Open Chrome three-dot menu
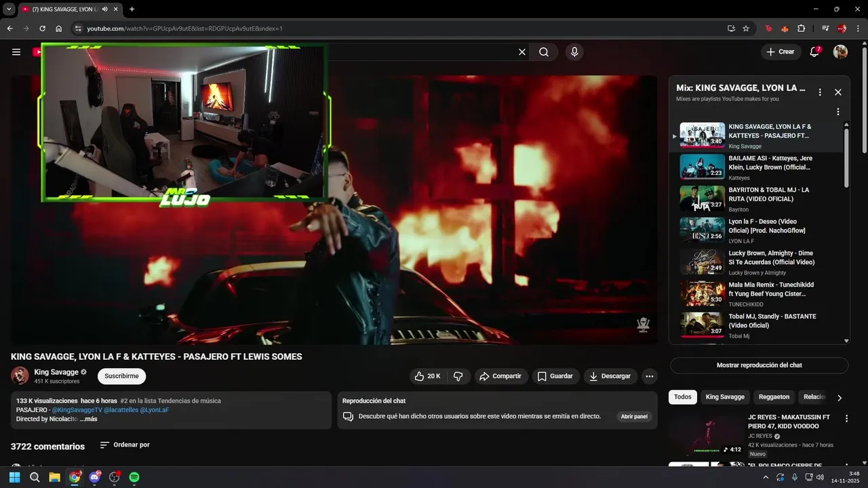This screenshot has width=868, height=488. [x=858, y=28]
